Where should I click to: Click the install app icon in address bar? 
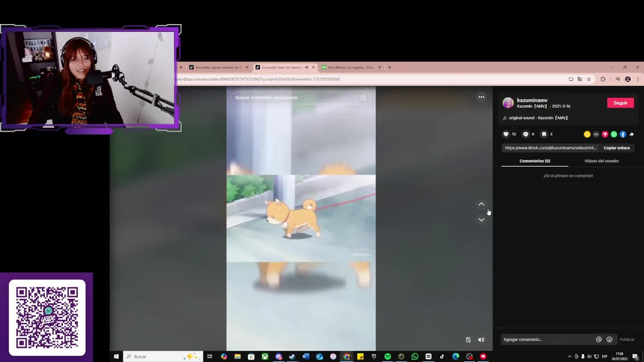(571, 79)
